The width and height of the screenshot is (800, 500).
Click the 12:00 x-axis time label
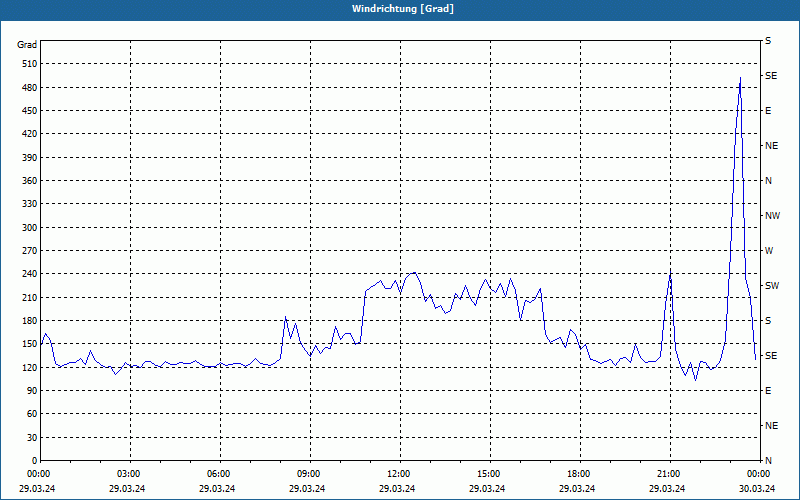point(399,474)
